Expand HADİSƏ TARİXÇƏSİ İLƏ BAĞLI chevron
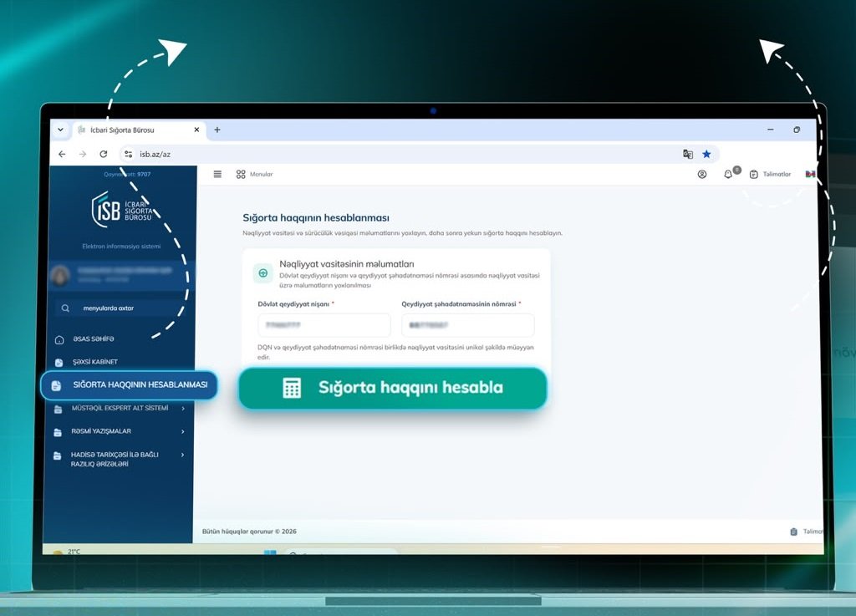The height and width of the screenshot is (616, 856). (x=182, y=455)
